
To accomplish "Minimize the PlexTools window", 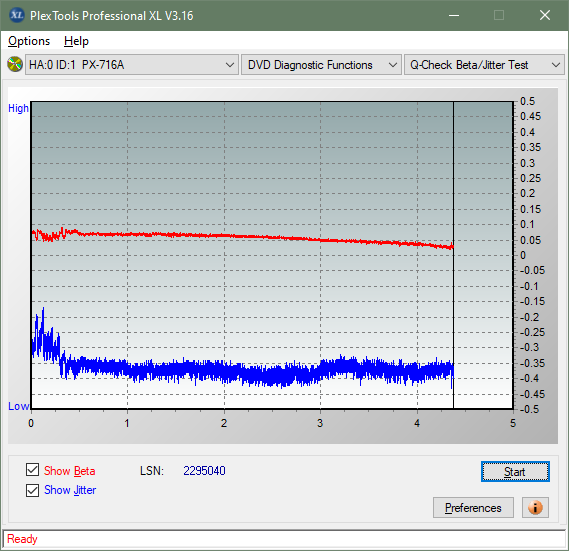I will click(x=454, y=16).
